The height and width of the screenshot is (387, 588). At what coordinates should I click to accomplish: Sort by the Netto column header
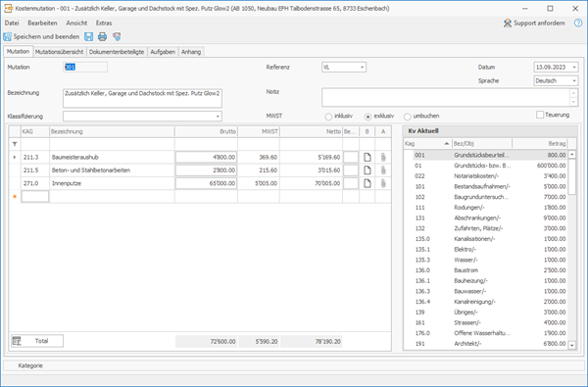point(311,131)
